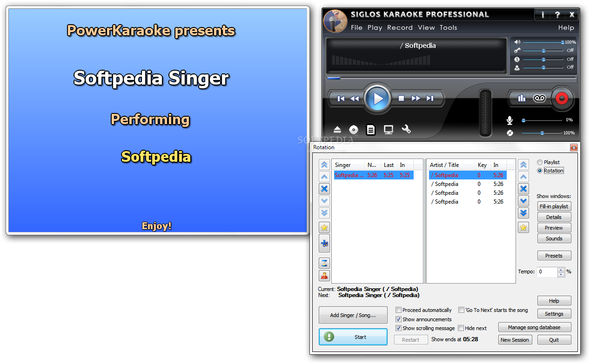Click the vocal person icon beside slider
The image size is (590, 364).
coord(517,67)
